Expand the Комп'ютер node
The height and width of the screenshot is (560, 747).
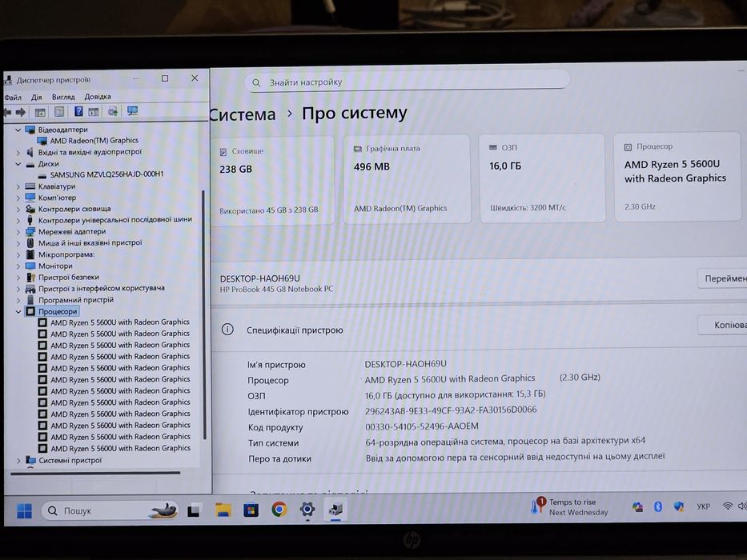[x=18, y=198]
